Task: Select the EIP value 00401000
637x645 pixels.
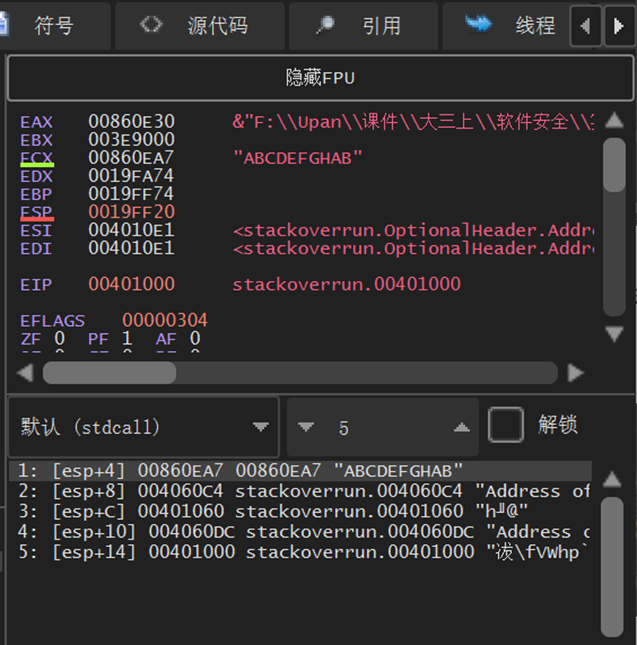Action: [132, 284]
